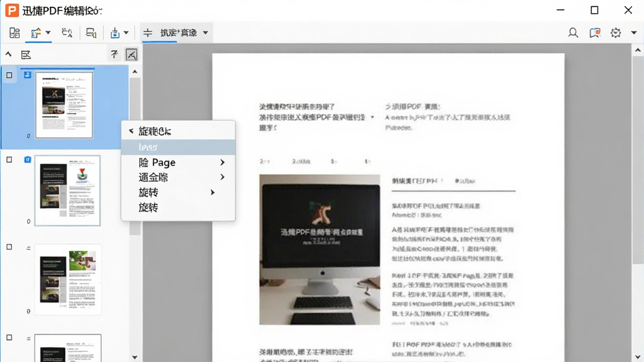Click the down arrow of document scrollbar
Image resolution: width=644 pixels, height=362 pixels.
(638, 357)
